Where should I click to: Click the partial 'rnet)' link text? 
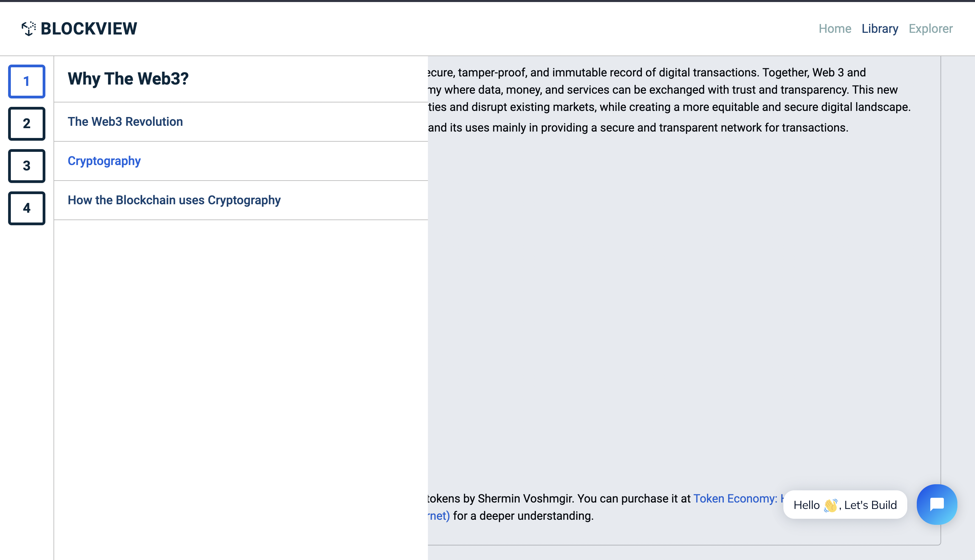click(439, 516)
